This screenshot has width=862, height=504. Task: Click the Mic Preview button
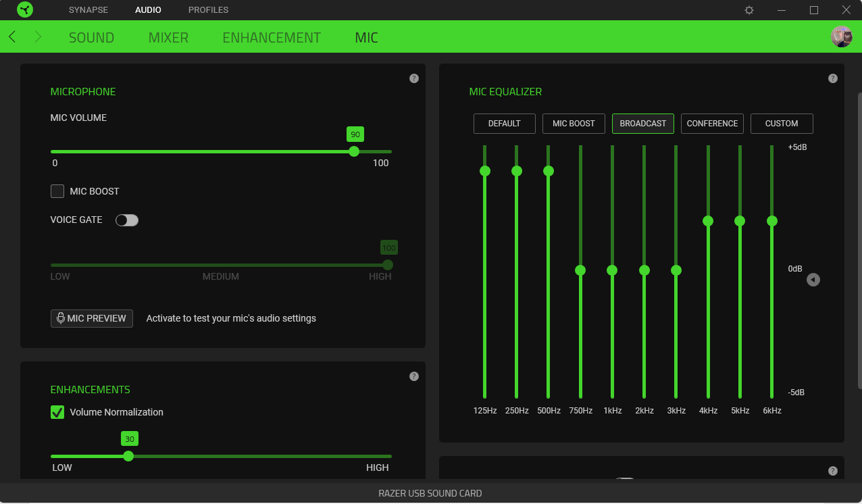[92, 318]
